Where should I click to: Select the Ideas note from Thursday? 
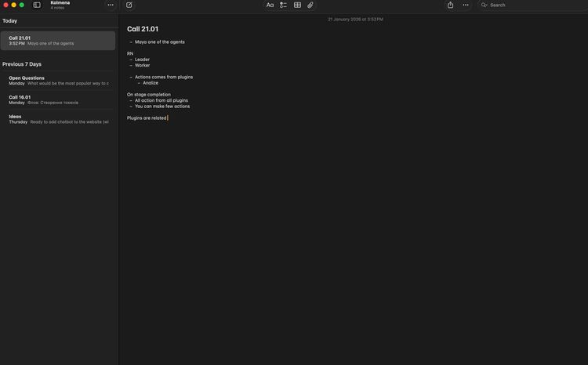[58, 119]
